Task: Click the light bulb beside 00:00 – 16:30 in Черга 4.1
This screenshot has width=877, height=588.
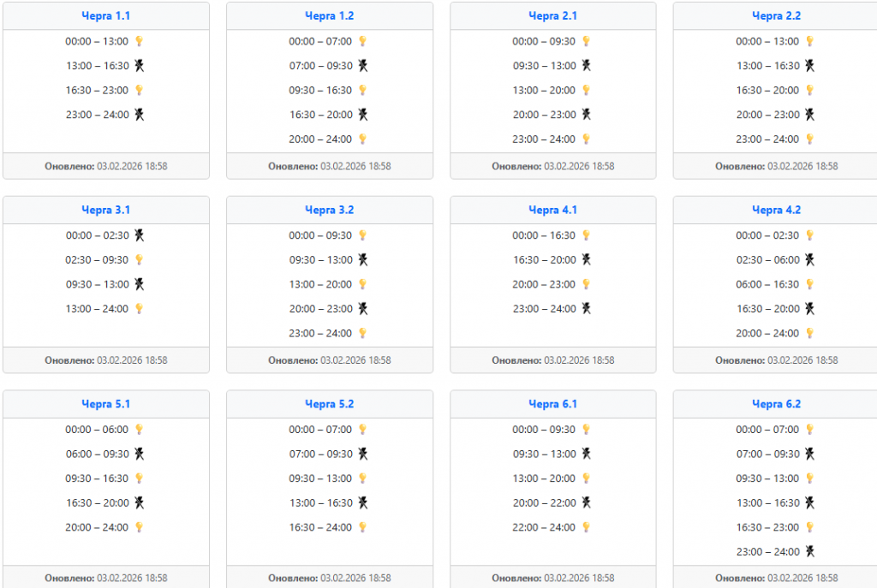Action: tap(586, 235)
